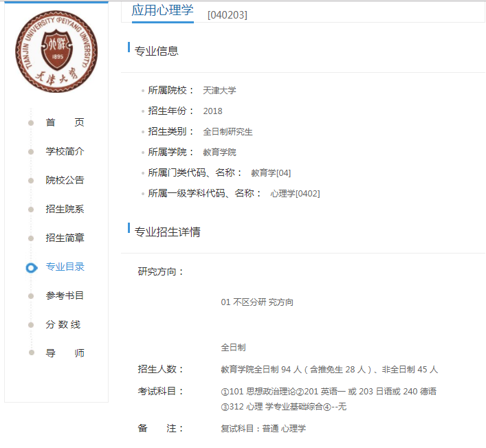Screen dimensions: 486x448
Task: Go to 分数线 in the sidebar
Action: click(x=63, y=324)
